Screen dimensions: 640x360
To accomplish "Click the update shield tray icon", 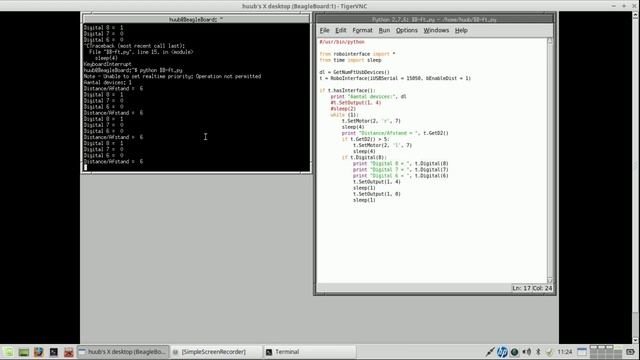I will pos(549,352).
